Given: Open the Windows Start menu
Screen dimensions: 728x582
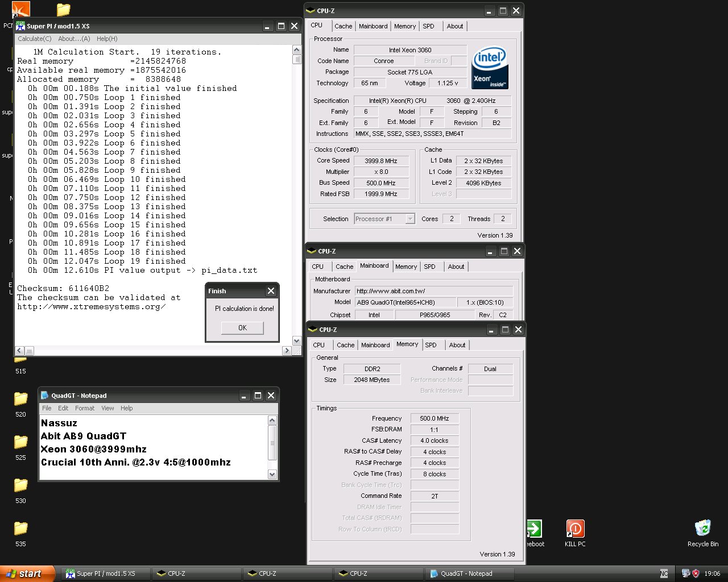Looking at the screenshot, I should pyautogui.click(x=27, y=573).
